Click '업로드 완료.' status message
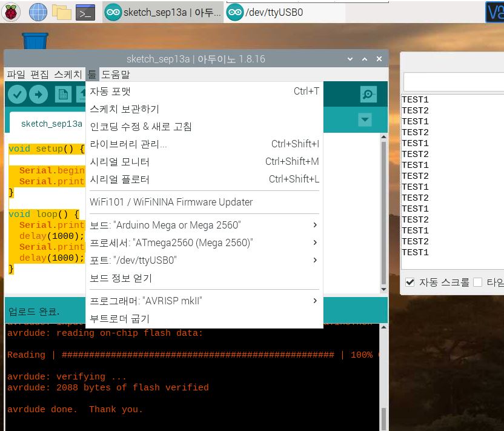504x431 pixels. coord(34,312)
